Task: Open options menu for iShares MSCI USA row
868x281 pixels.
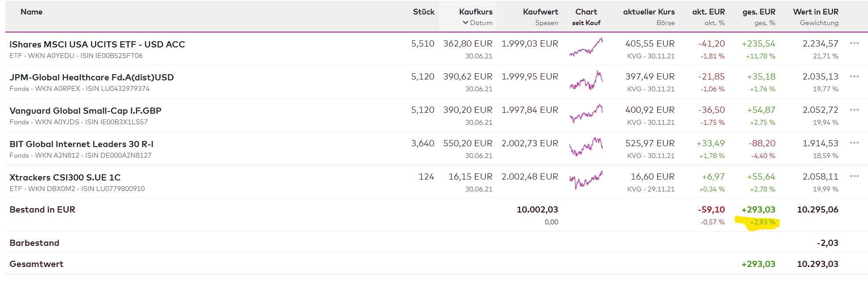Action: point(854,43)
